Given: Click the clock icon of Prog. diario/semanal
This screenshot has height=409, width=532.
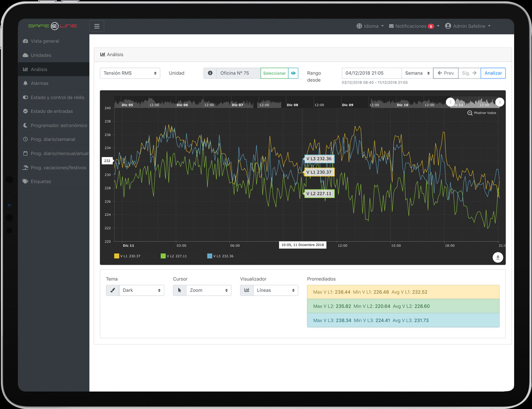Looking at the screenshot, I should (x=25, y=139).
